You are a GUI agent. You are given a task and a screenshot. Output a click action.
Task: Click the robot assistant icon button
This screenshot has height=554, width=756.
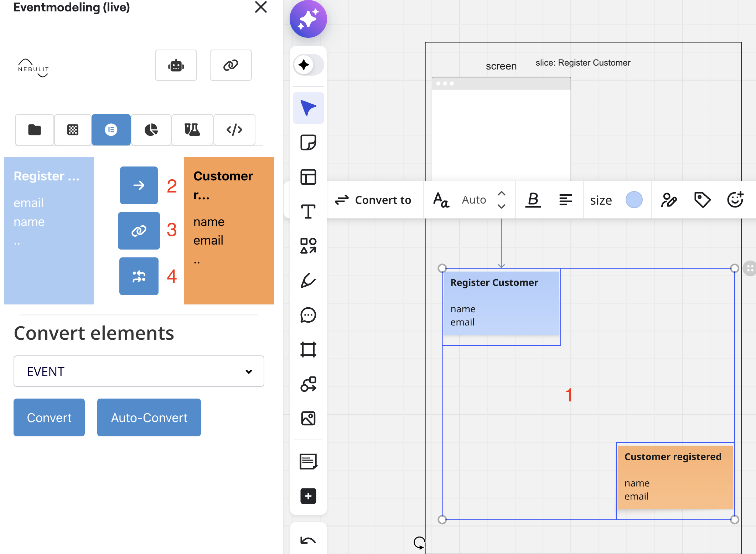176,65
